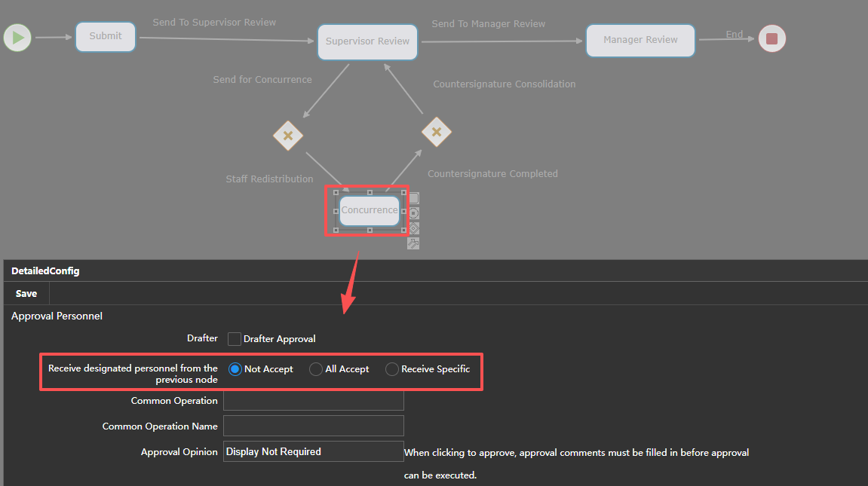
Task: Choose the All Accept radio option
Action: tap(316, 369)
